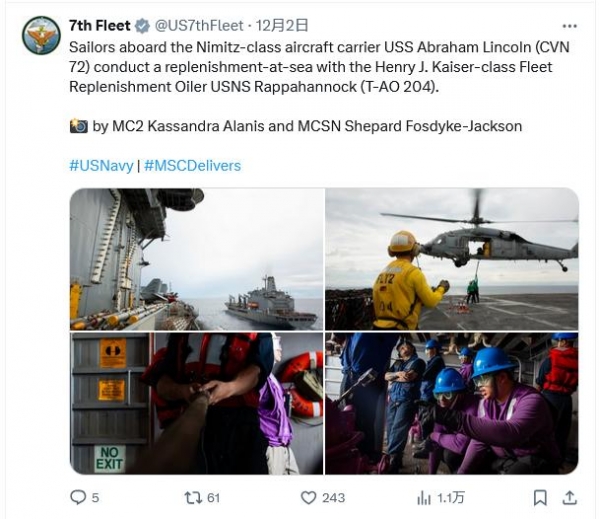Like the tweet with the heart icon
The image size is (600, 519).
pyautogui.click(x=308, y=498)
